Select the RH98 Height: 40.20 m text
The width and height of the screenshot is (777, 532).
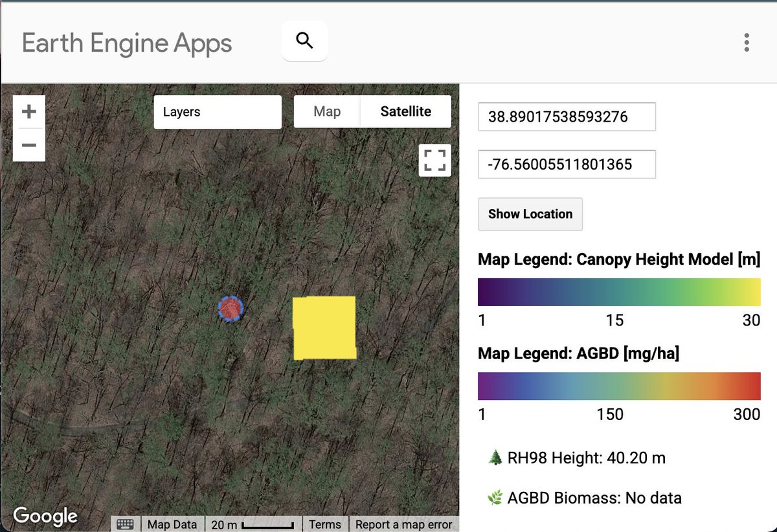(x=586, y=458)
